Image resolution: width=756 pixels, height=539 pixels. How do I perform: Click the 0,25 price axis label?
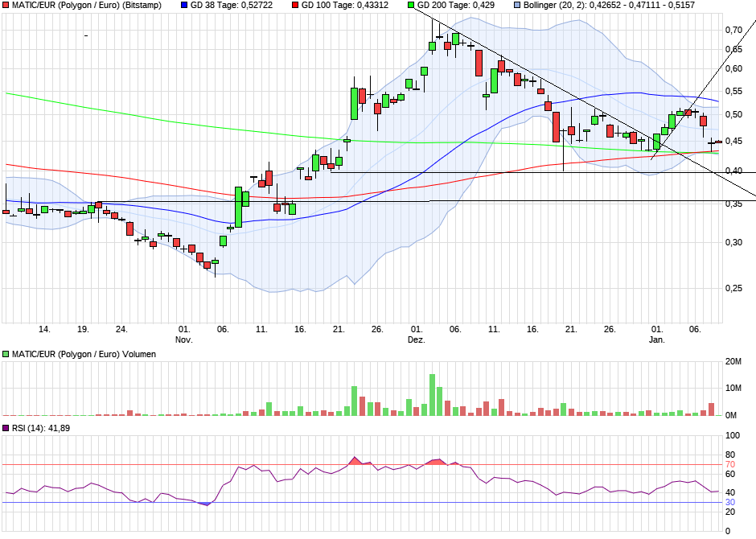[733, 288]
